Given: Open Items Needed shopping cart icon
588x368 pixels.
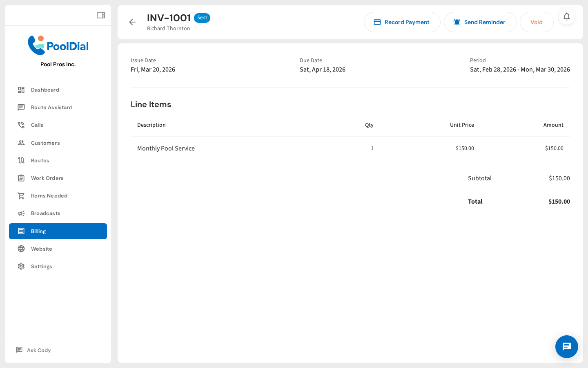Looking at the screenshot, I should point(21,195).
